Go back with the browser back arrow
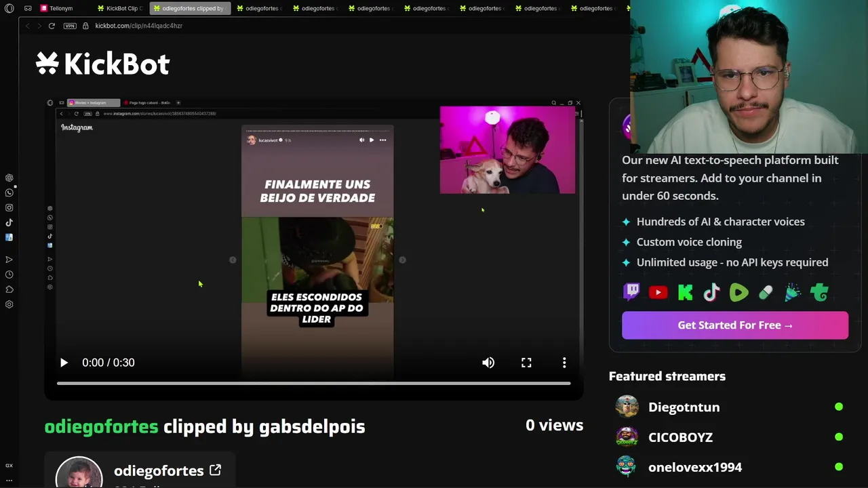This screenshot has height=488, width=868. click(x=27, y=26)
